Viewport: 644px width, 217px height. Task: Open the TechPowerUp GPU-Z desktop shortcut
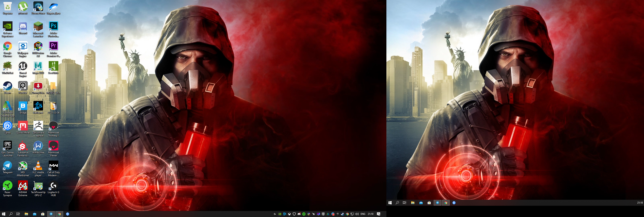[38, 188]
